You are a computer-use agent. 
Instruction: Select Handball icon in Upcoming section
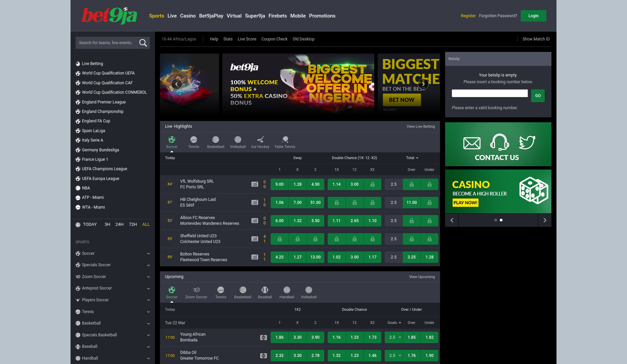(x=287, y=290)
